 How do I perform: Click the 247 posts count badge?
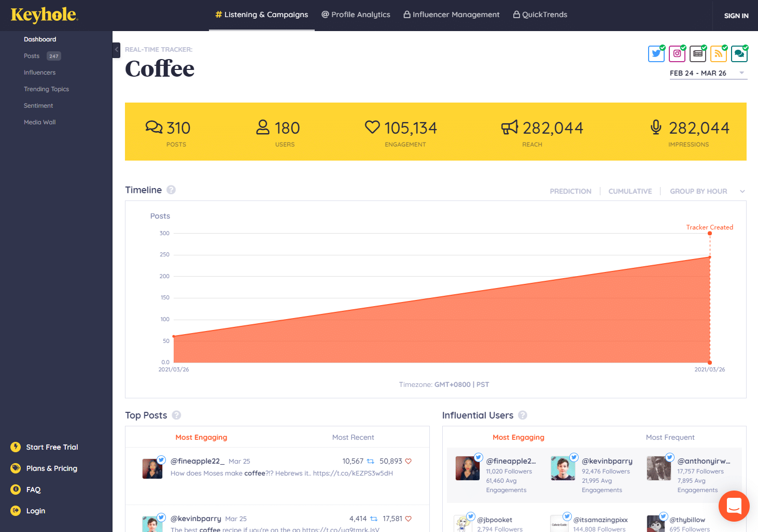click(54, 56)
